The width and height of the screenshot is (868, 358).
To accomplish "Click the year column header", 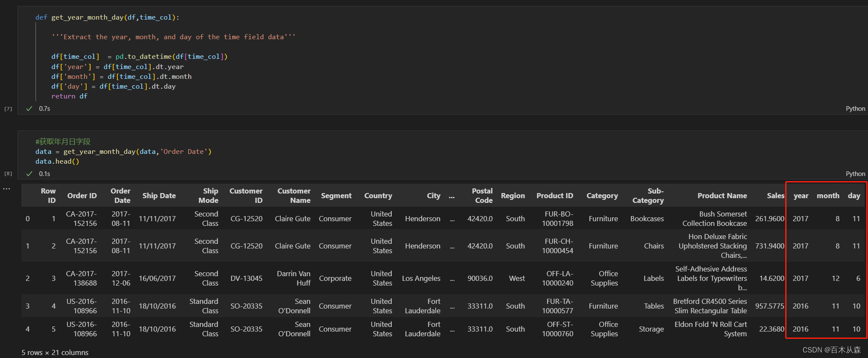I will click(801, 196).
